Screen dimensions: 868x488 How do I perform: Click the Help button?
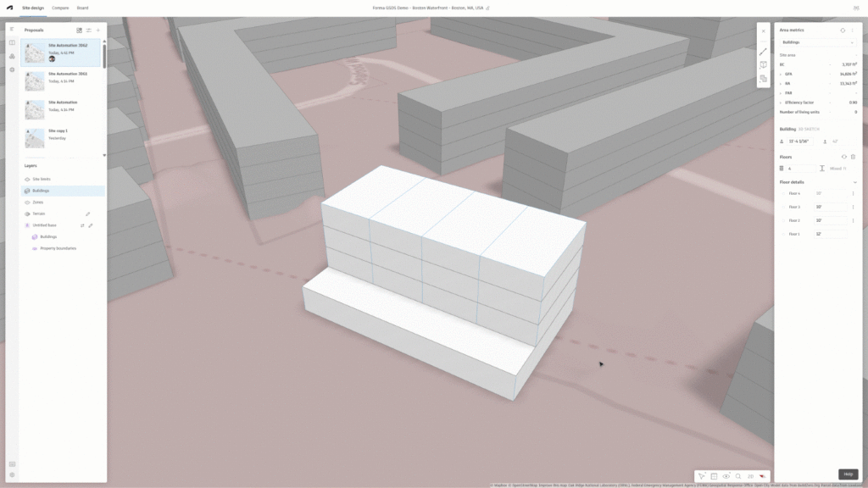click(x=848, y=474)
